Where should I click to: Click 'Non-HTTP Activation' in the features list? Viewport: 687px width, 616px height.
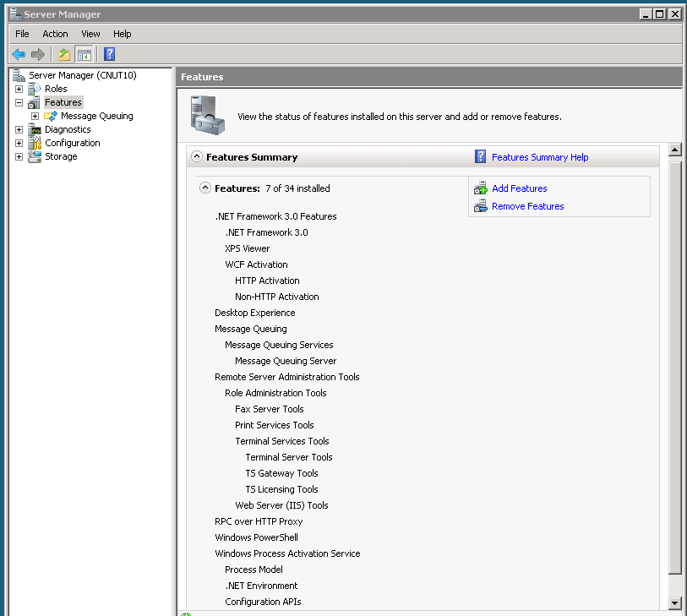coord(277,297)
